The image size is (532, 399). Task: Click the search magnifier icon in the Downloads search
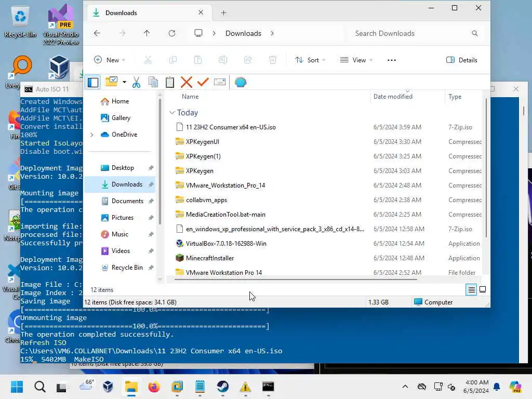click(x=475, y=33)
